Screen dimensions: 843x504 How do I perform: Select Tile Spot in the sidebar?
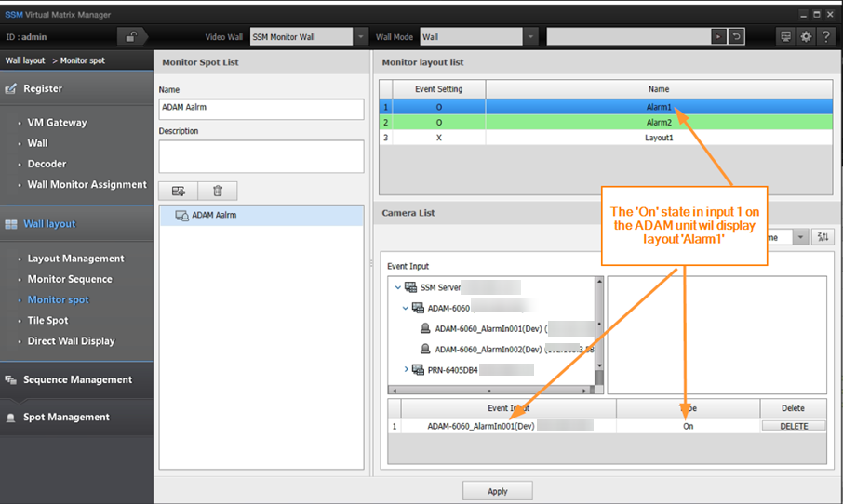tap(47, 320)
